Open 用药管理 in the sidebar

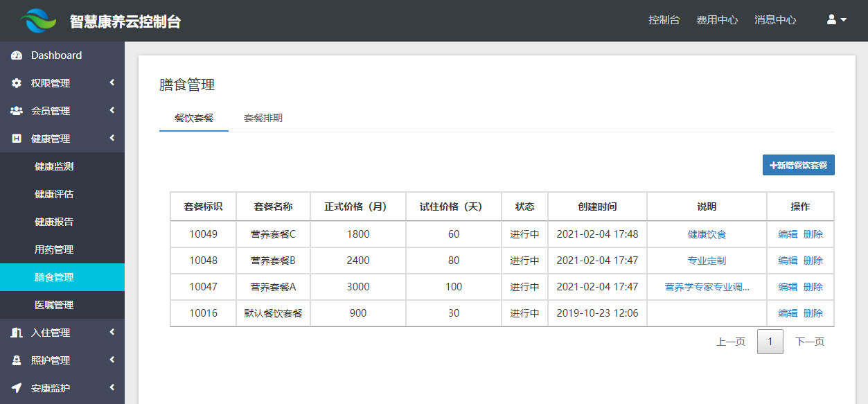pyautogui.click(x=54, y=249)
